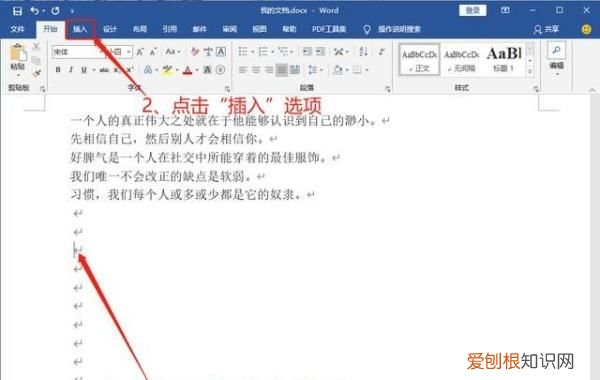Viewport: 600px width, 380px height.
Task: Justify text alignment
Action: (x=282, y=70)
